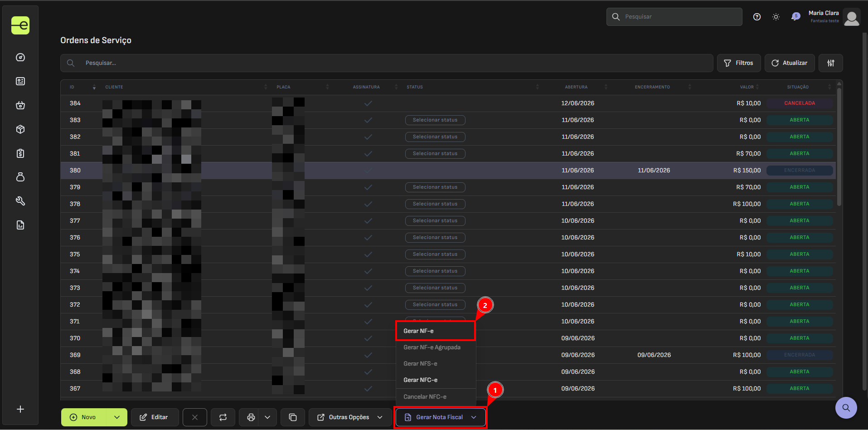Image resolution: width=868 pixels, height=430 pixels.
Task: Select Gerar NFC-e menu option
Action: coord(436,380)
